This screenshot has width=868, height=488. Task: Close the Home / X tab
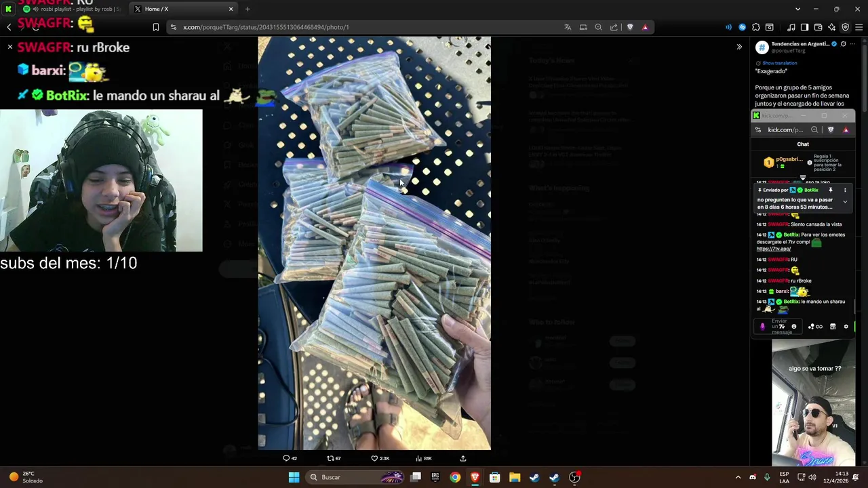(231, 9)
